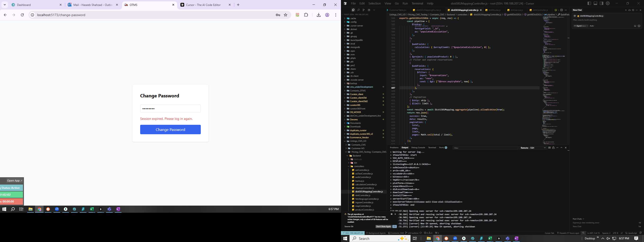
Task: Bookmark this page with the star icon
Action: 286,15
